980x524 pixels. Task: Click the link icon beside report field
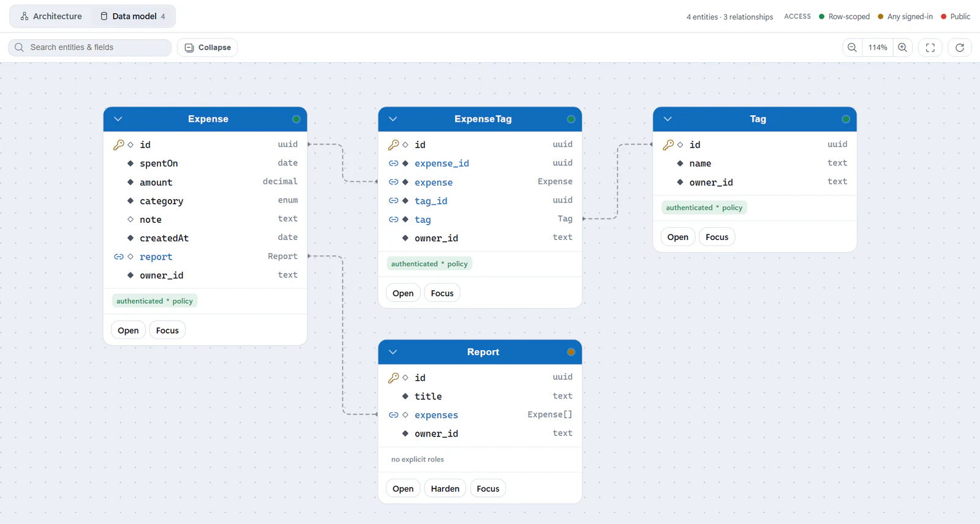(119, 257)
